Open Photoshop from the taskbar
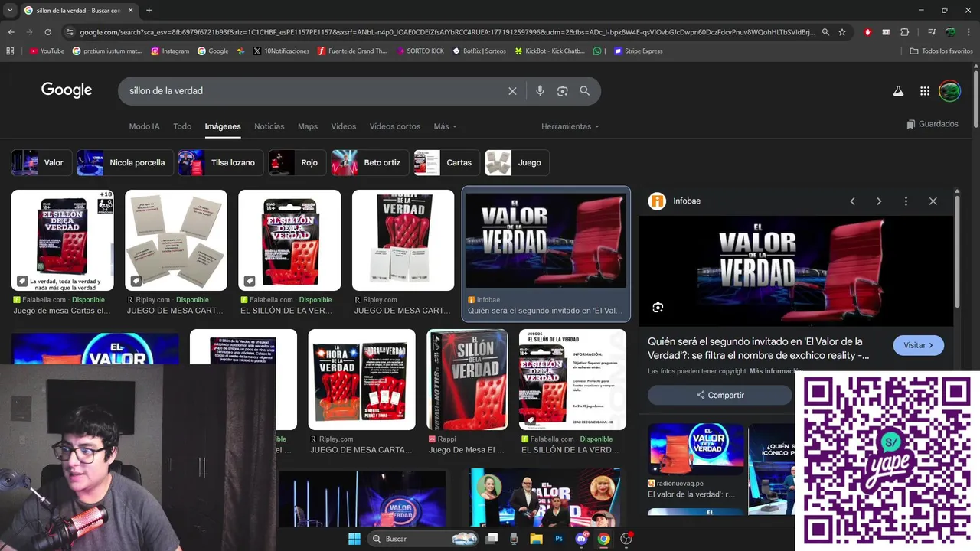Image resolution: width=980 pixels, height=551 pixels. [x=559, y=539]
